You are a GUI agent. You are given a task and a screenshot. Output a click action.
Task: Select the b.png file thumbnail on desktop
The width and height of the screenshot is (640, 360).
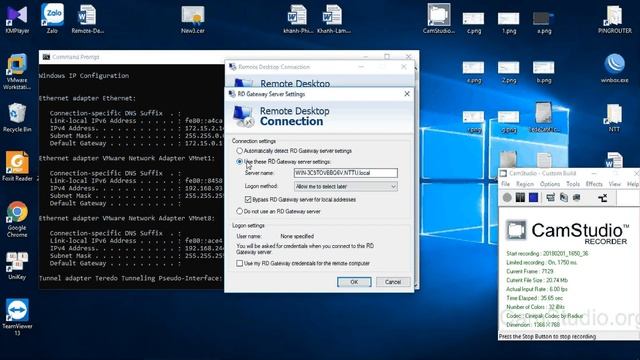pyautogui.click(x=544, y=71)
